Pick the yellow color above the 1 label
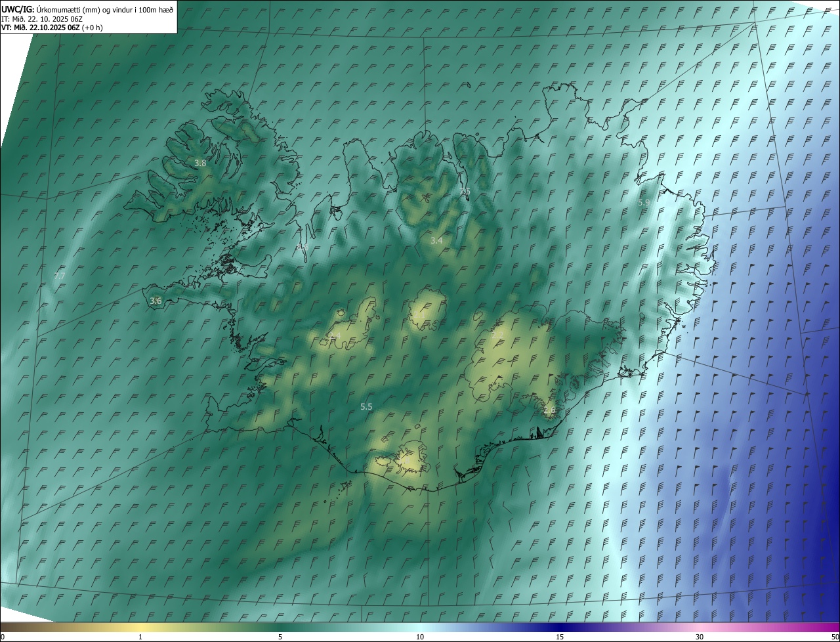This screenshot has width=840, height=642. [x=140, y=627]
